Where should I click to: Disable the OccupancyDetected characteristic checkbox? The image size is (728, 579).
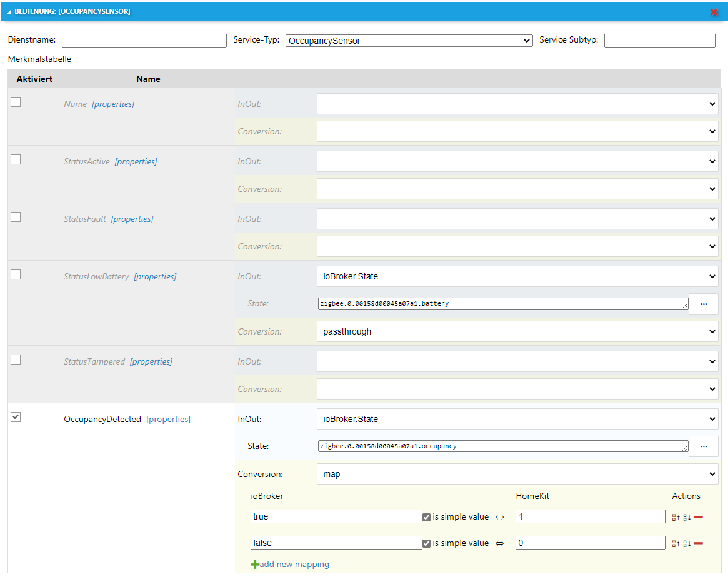point(16,417)
